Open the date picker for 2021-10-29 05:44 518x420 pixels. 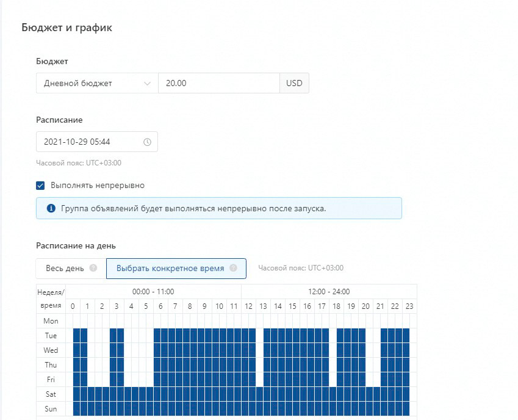click(92, 142)
